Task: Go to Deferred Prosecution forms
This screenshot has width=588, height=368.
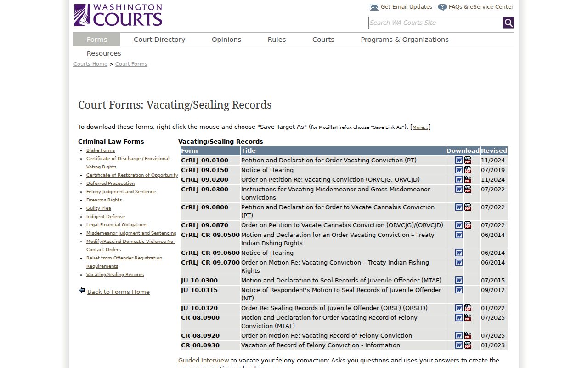Action: point(110,184)
